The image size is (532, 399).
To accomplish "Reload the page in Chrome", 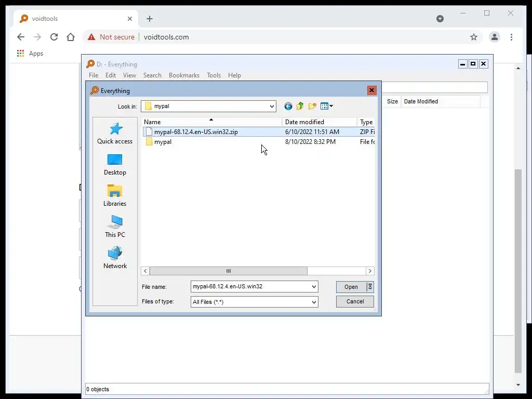I will click(x=54, y=37).
